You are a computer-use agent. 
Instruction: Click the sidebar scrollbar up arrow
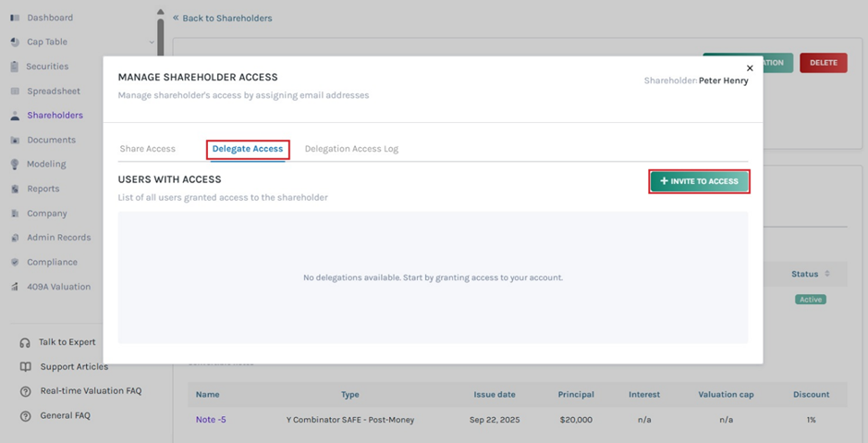click(160, 12)
